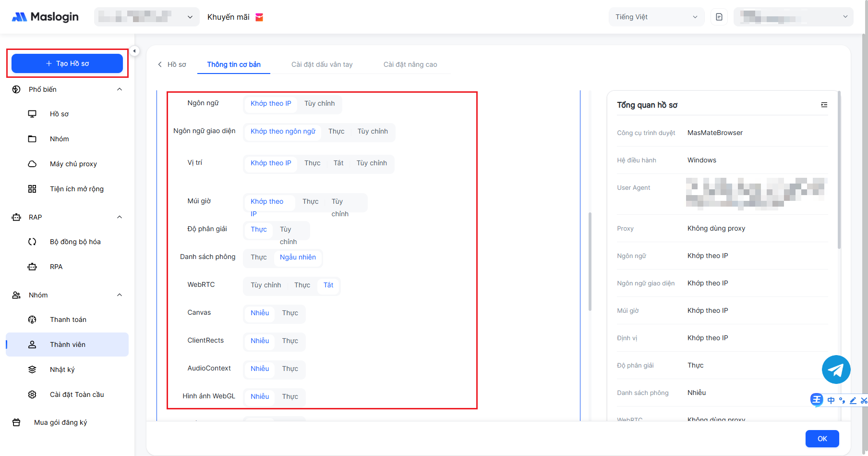Click the document icon in top bar
The image size is (868, 456).
pos(719,17)
